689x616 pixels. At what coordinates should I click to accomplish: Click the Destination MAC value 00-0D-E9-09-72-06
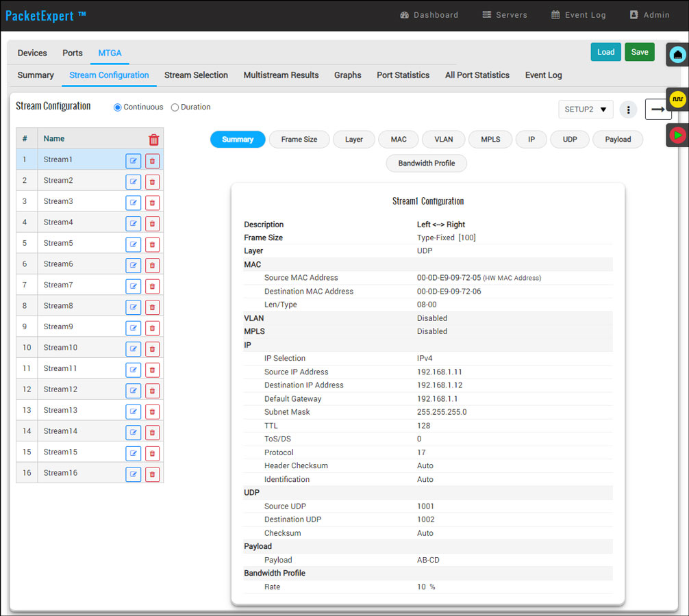449,292
